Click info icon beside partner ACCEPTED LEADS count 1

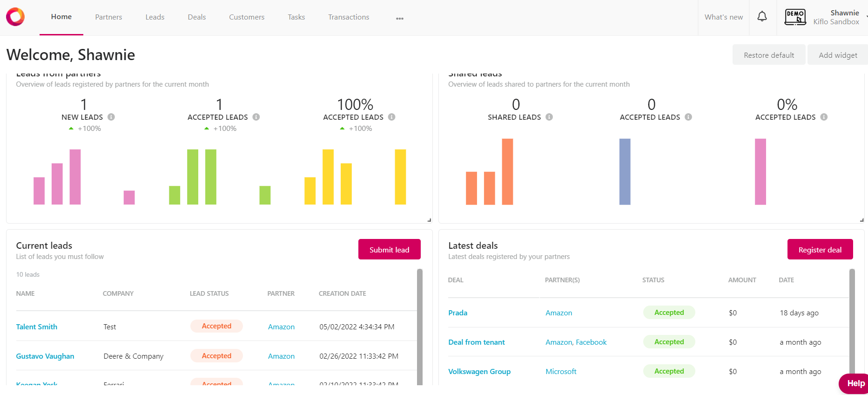click(x=256, y=117)
